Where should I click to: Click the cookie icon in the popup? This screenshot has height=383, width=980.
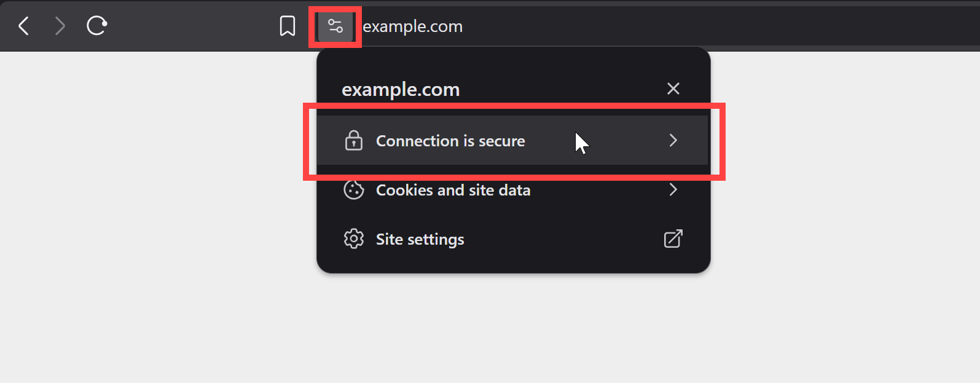[x=354, y=190]
